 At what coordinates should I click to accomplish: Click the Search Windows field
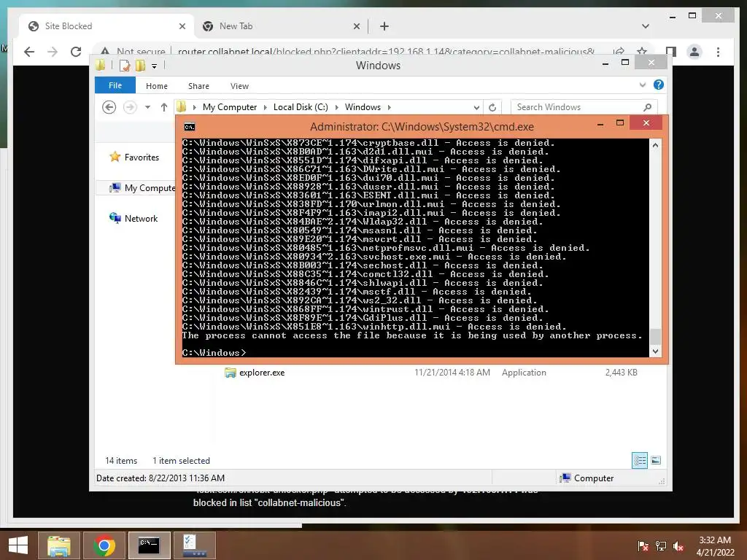coord(584,107)
